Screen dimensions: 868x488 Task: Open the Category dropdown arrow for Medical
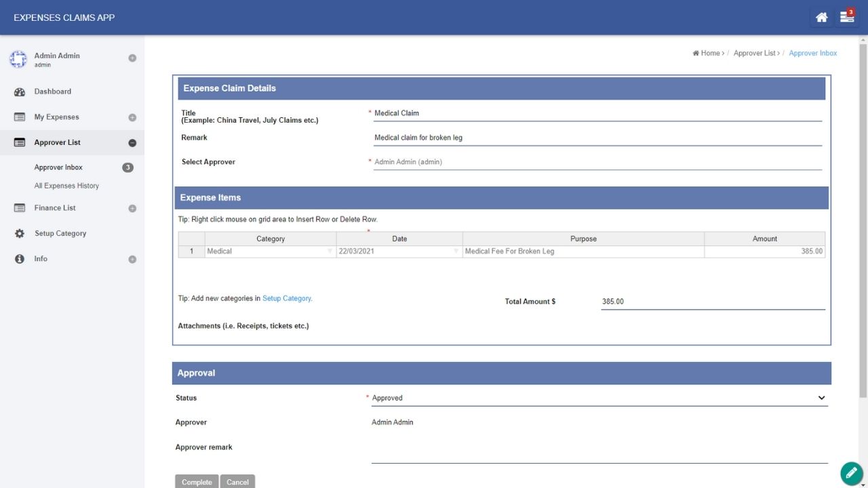(x=330, y=251)
